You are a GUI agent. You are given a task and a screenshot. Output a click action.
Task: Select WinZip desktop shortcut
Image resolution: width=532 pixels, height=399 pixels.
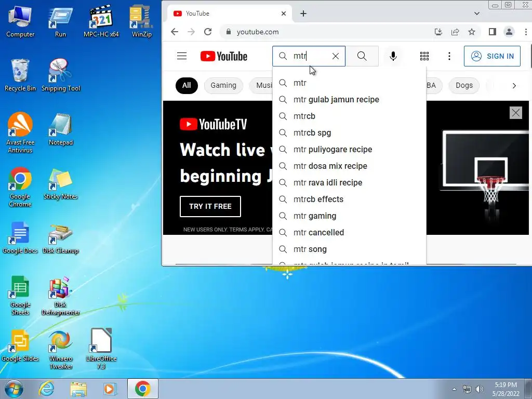click(x=141, y=21)
